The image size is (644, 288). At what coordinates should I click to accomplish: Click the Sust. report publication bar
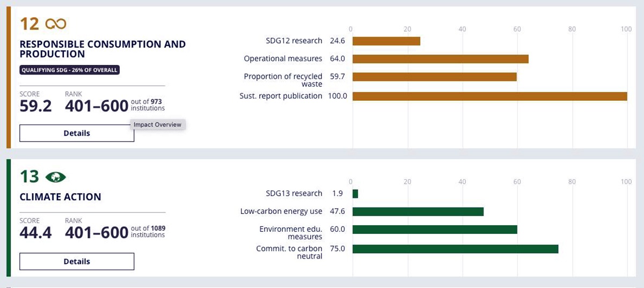click(489, 96)
